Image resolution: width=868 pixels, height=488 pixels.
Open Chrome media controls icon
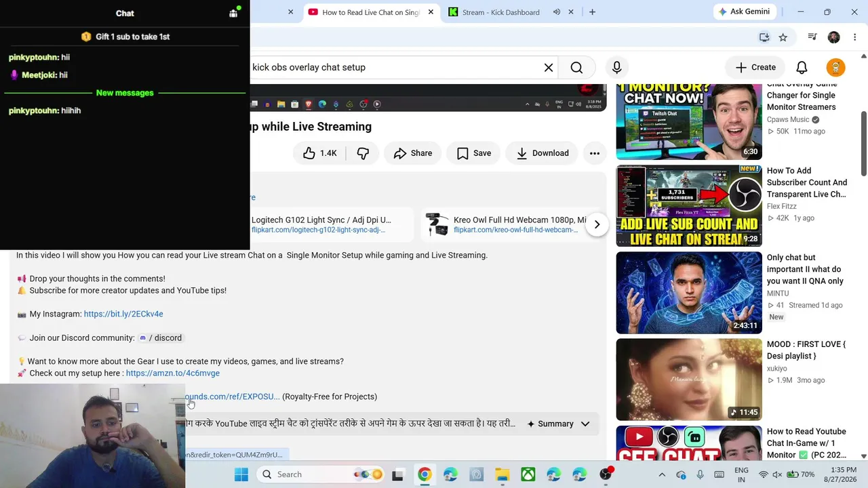tap(812, 37)
